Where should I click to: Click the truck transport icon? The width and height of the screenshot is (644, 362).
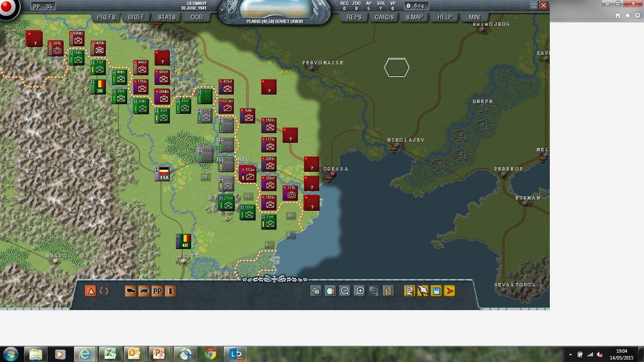[x=131, y=291]
